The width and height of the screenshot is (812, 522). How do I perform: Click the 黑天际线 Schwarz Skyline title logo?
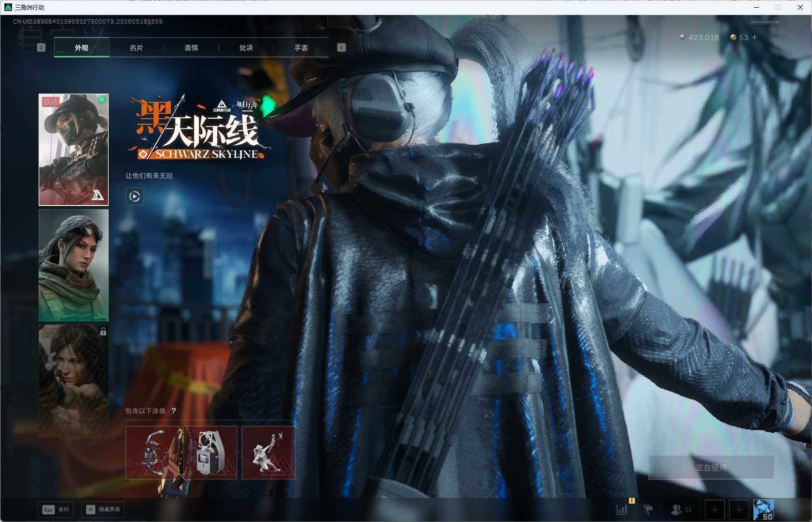199,128
